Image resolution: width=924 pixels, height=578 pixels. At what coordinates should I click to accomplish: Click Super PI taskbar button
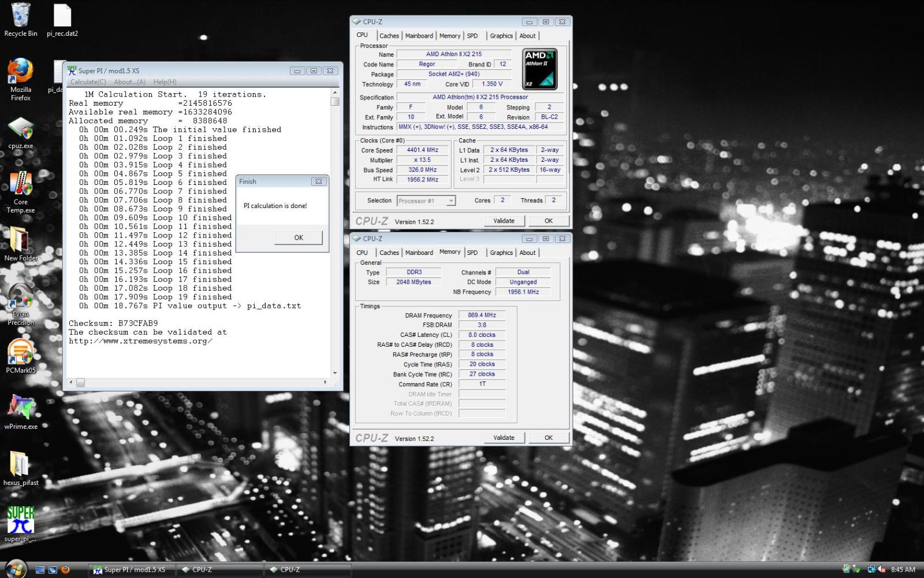click(x=131, y=569)
